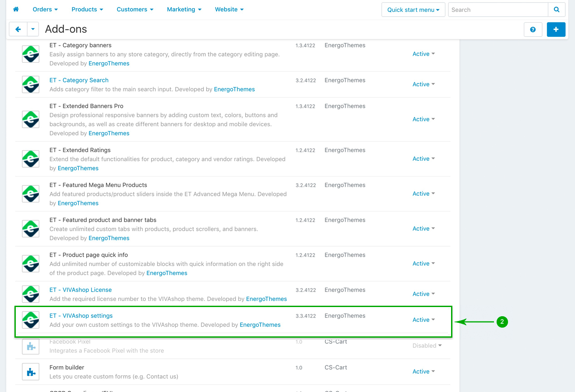Open the ET - VIVAshop settings link
The height and width of the screenshot is (392, 575).
[x=81, y=316]
